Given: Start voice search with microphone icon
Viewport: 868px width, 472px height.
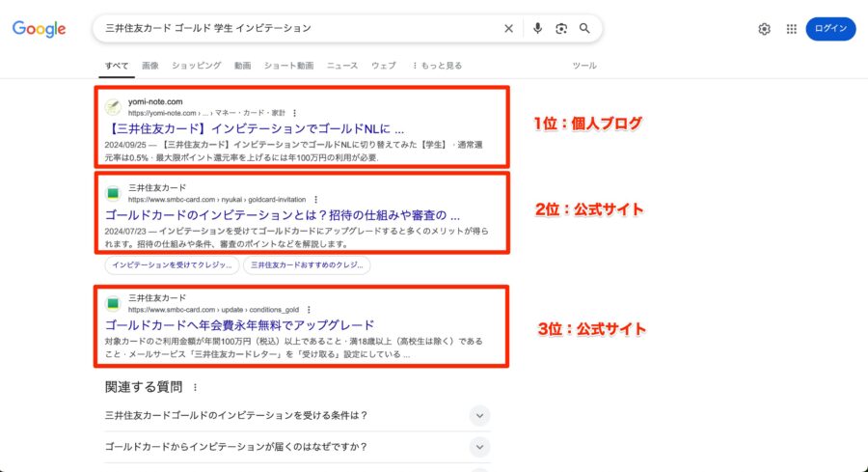Looking at the screenshot, I should pos(537,28).
